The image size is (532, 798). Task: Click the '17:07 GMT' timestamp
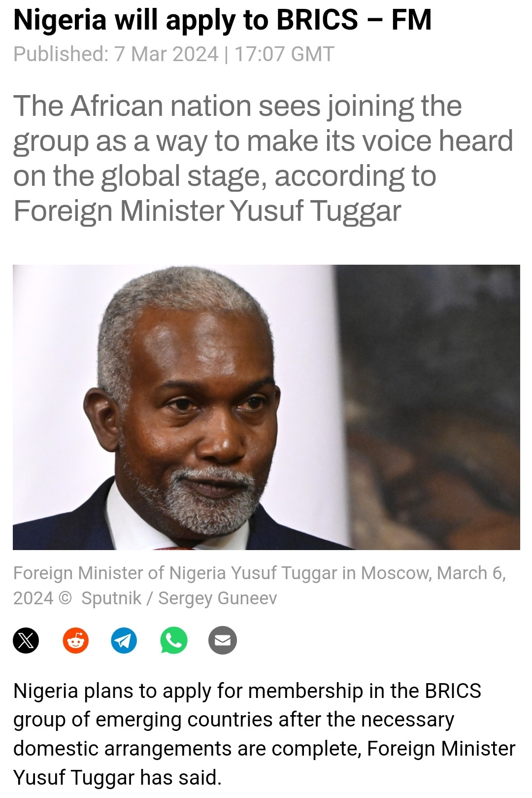(x=284, y=54)
